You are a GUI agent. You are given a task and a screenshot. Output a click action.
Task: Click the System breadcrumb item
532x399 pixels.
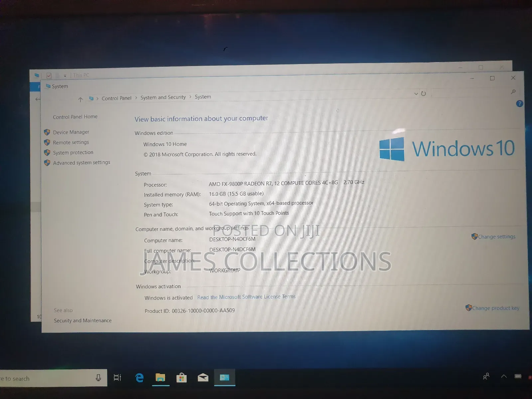(x=203, y=97)
